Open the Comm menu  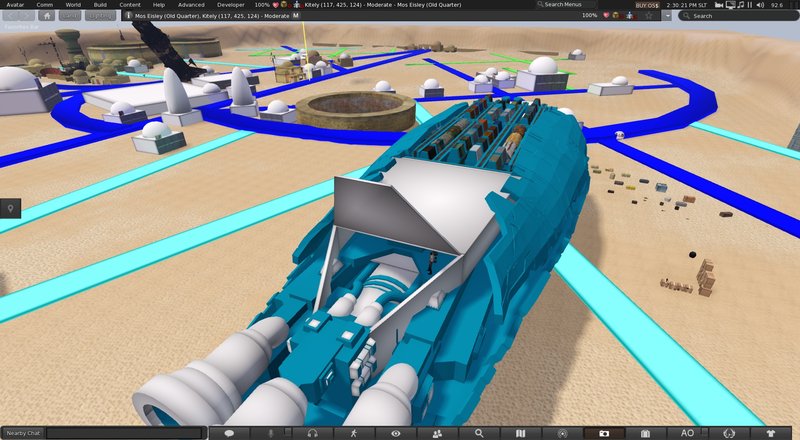coord(44,5)
